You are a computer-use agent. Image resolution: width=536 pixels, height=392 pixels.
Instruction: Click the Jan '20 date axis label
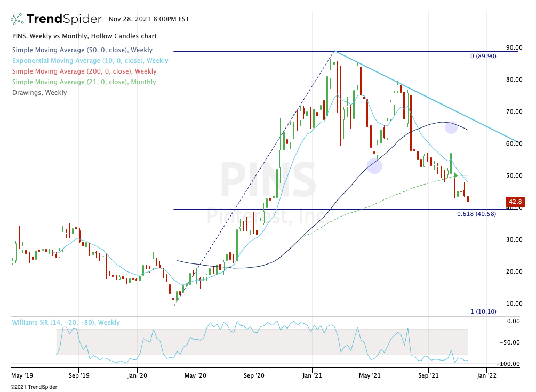click(137, 375)
